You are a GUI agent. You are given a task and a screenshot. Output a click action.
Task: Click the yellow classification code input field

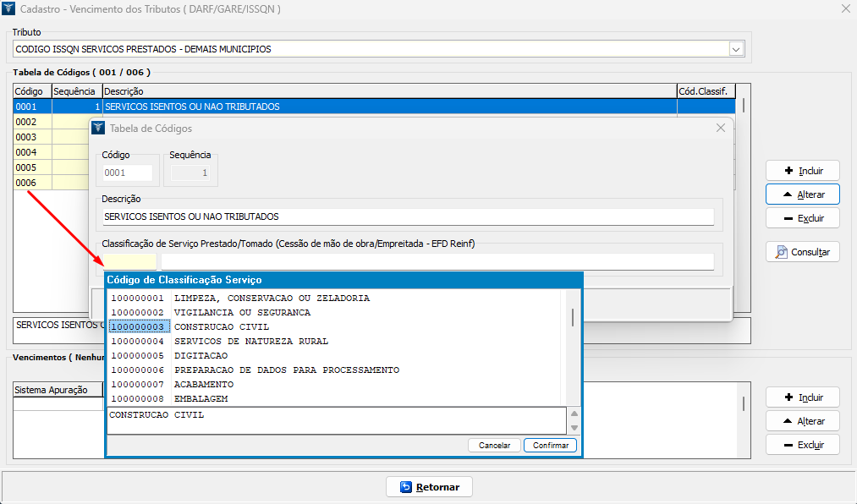click(x=129, y=262)
